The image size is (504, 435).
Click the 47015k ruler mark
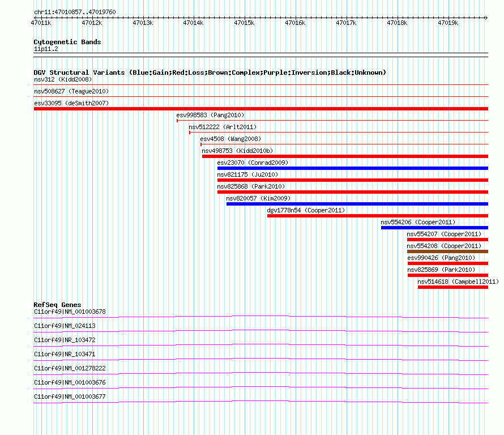[x=244, y=23]
